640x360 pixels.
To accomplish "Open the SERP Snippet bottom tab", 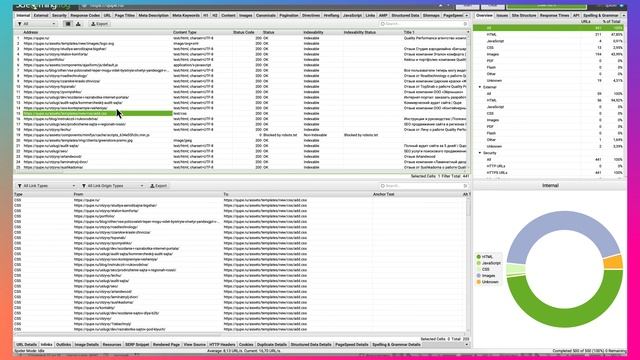I will click(x=137, y=344).
